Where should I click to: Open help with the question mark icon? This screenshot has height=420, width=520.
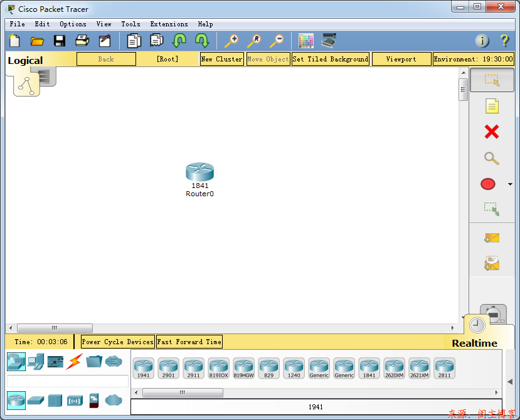pyautogui.click(x=504, y=41)
